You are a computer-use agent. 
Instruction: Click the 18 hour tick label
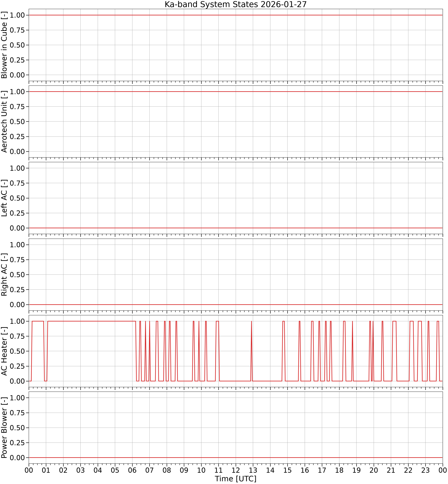(x=339, y=470)
